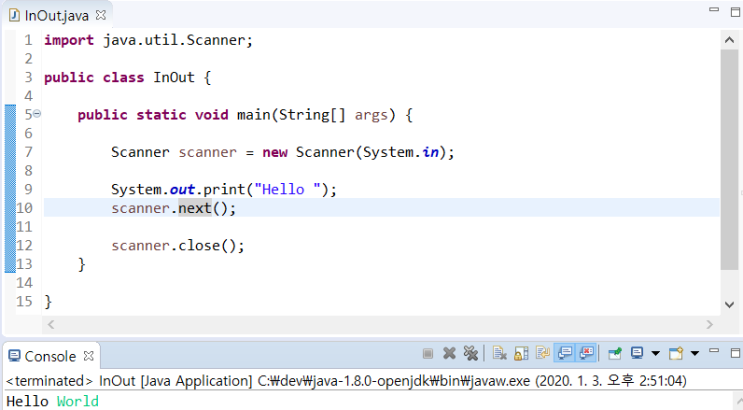Screen dimensions: 743x410
Task: Click the terminated InOut launch description text
Action: pyautogui.click(x=346, y=381)
